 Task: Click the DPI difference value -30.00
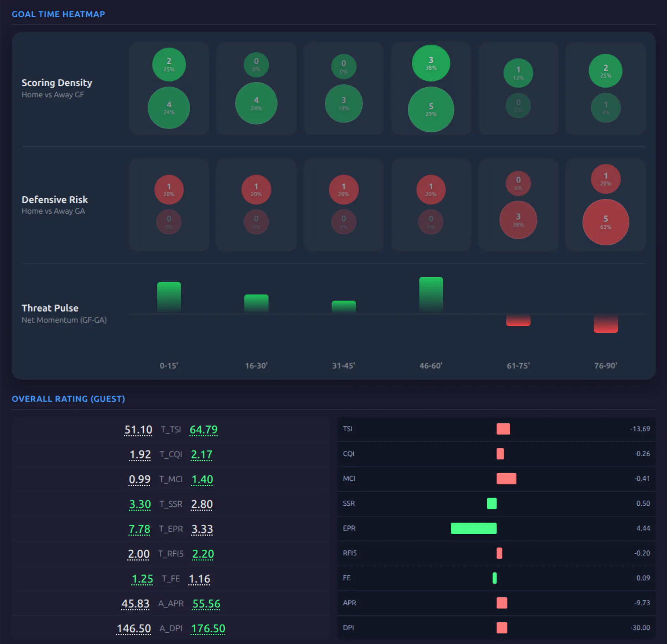pos(640,628)
